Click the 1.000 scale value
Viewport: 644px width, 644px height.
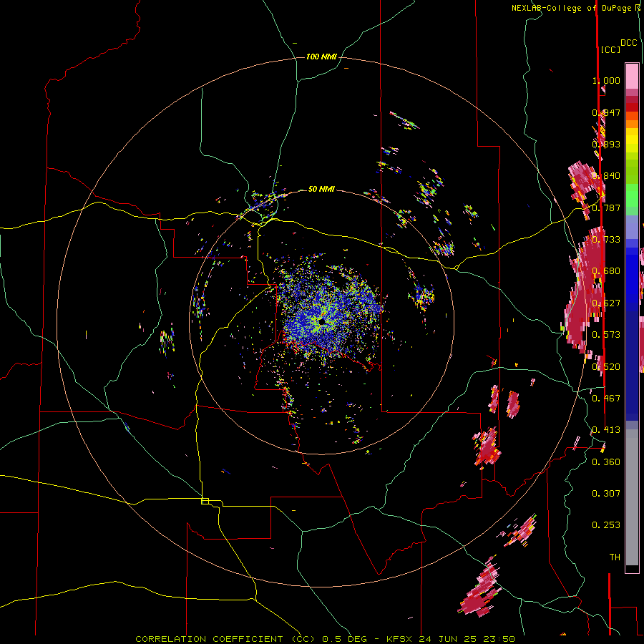coord(606,80)
